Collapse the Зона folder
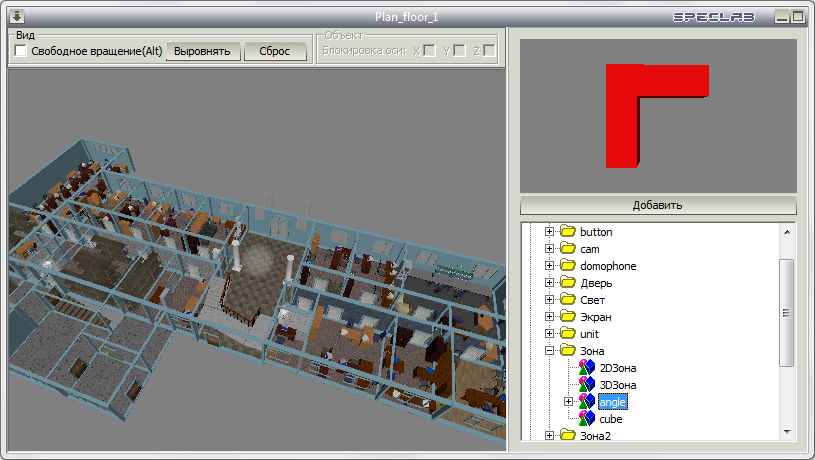 click(x=549, y=351)
